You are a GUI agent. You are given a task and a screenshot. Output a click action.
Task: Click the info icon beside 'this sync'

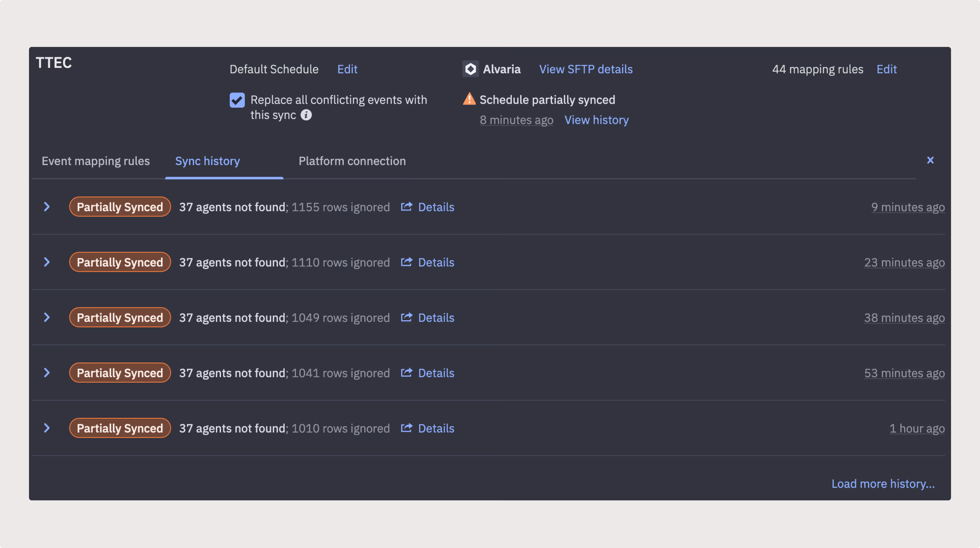click(306, 115)
